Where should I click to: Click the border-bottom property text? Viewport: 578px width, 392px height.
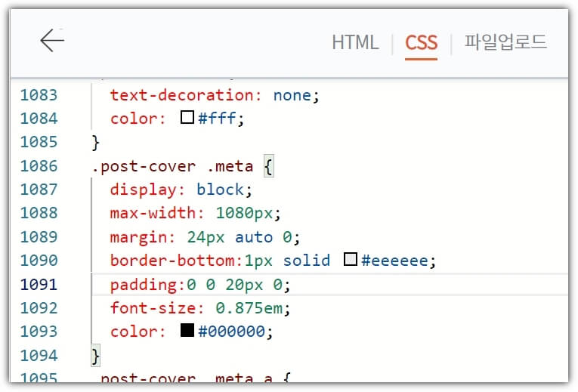point(172,261)
